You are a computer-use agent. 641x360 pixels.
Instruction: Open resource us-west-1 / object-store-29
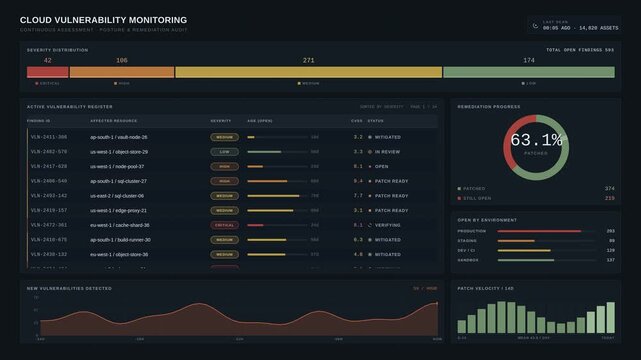(x=119, y=152)
